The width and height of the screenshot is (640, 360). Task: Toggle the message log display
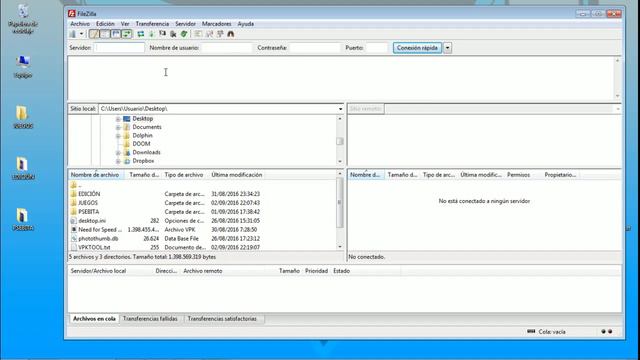point(94,34)
